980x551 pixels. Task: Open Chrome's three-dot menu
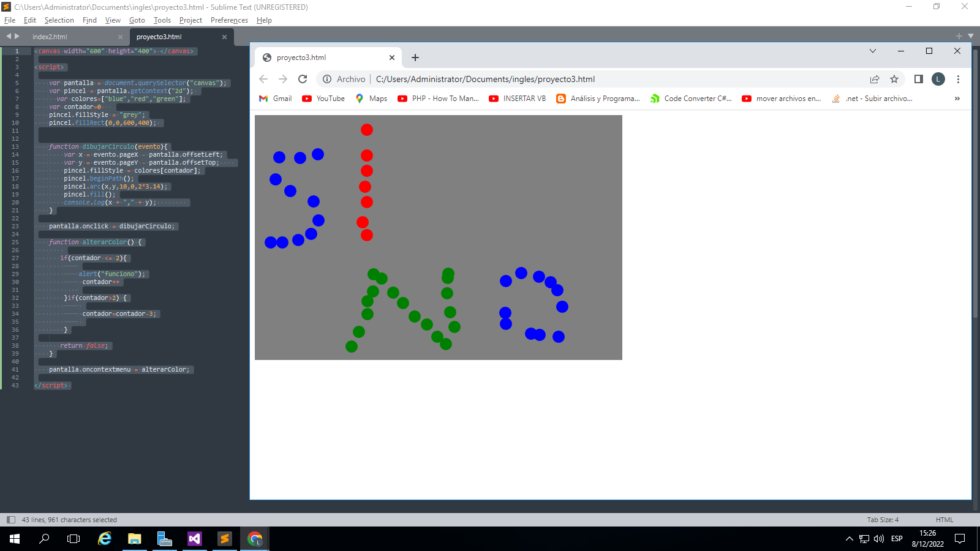(959, 79)
